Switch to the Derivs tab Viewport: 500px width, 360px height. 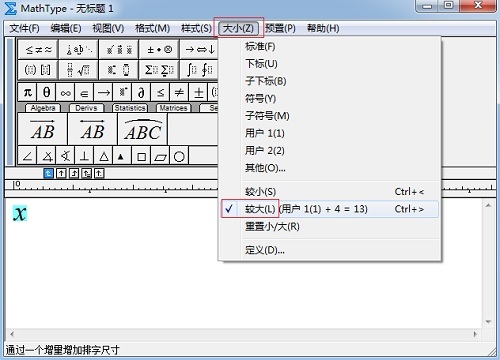(86, 108)
